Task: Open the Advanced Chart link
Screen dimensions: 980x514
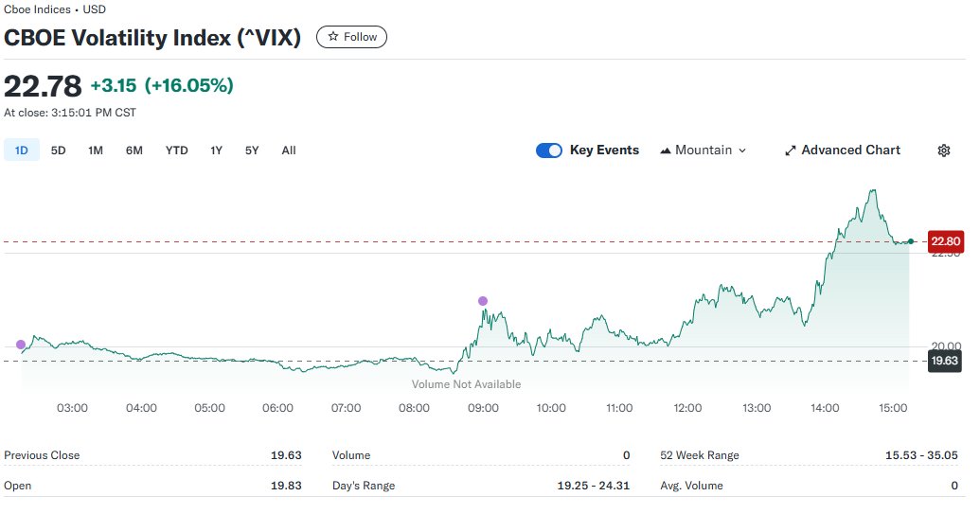Action: (843, 151)
